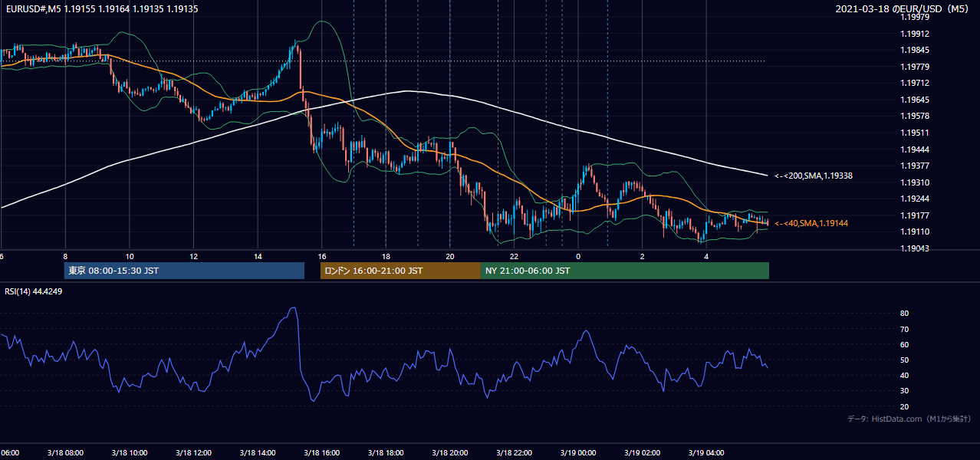Click the RSI(14) 44.4249 indicator label
The width and height of the screenshot is (980, 460).
pos(34,291)
